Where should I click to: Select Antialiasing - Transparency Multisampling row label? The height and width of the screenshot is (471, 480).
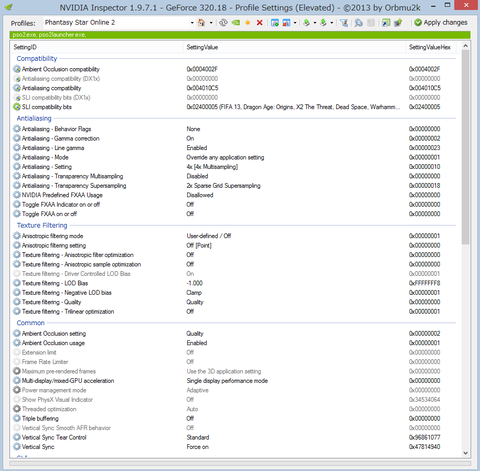(x=72, y=176)
